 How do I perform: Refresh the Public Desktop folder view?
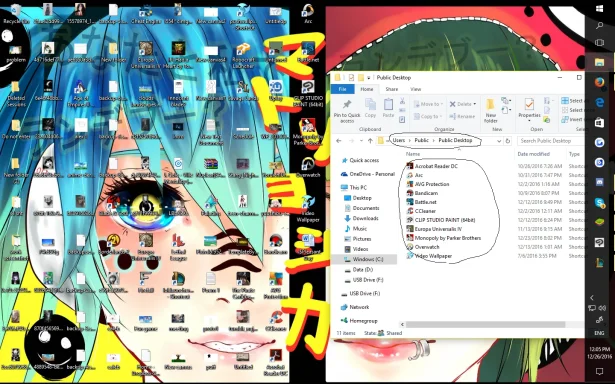tap(508, 140)
